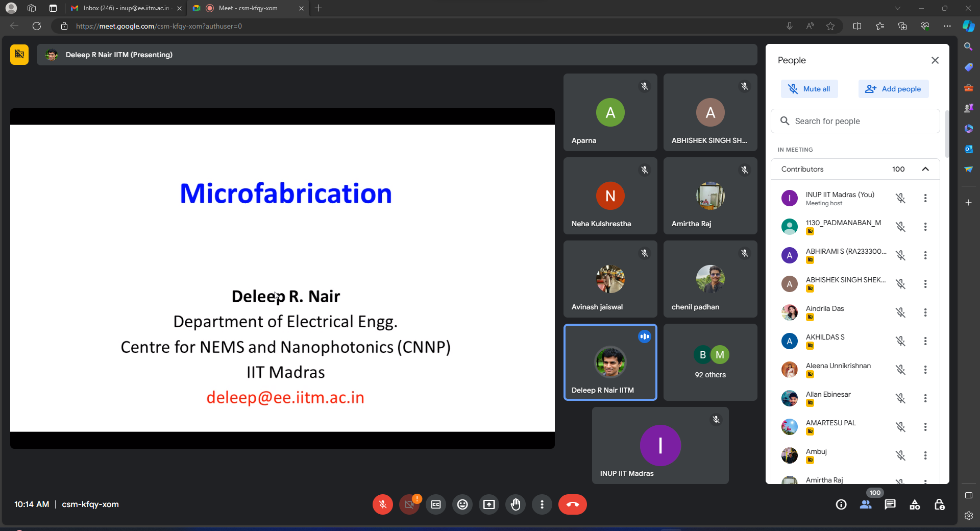This screenshot has height=531, width=980.
Task: Collapse the Contributors list
Action: [x=925, y=169]
